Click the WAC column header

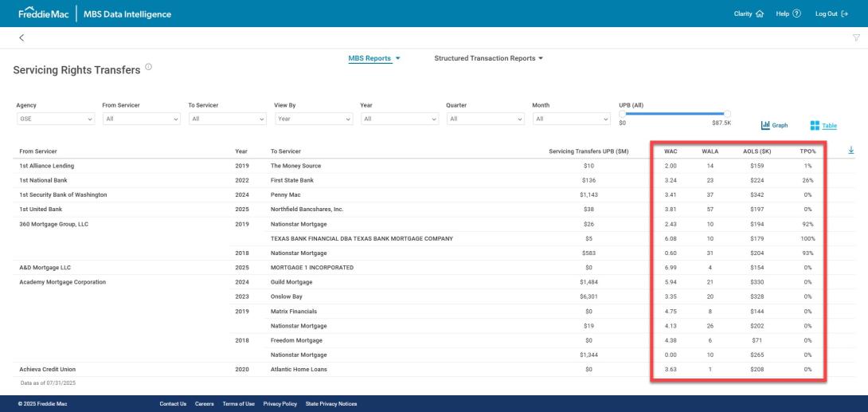671,151
